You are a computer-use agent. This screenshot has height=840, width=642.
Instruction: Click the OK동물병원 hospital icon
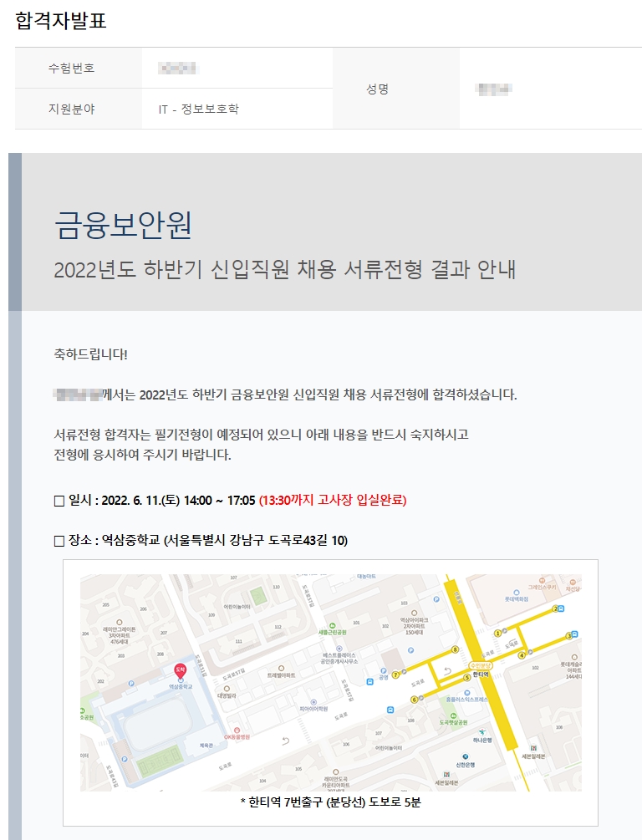[x=237, y=731]
